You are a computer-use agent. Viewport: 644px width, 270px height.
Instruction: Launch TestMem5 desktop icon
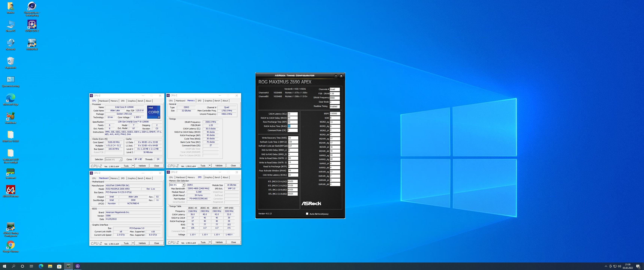(x=10, y=172)
